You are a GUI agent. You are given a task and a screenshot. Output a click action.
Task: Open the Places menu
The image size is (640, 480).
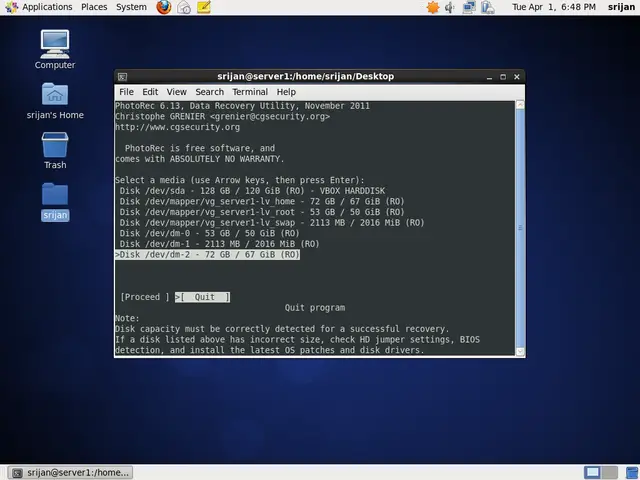click(x=94, y=7)
